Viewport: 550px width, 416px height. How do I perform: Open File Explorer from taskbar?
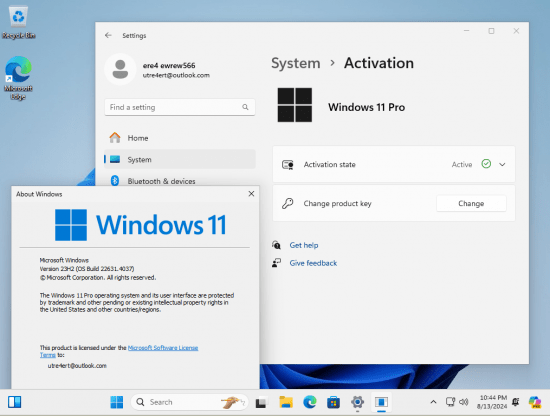pos(286,402)
